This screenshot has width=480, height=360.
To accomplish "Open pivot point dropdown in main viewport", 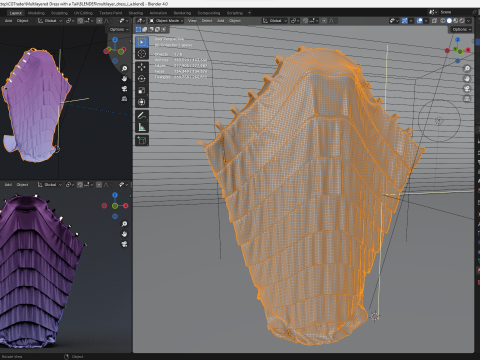I will pyautogui.click(x=294, y=21).
